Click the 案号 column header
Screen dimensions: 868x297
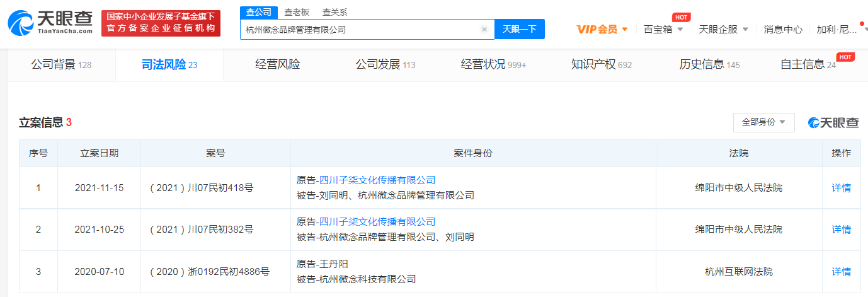[215, 153]
